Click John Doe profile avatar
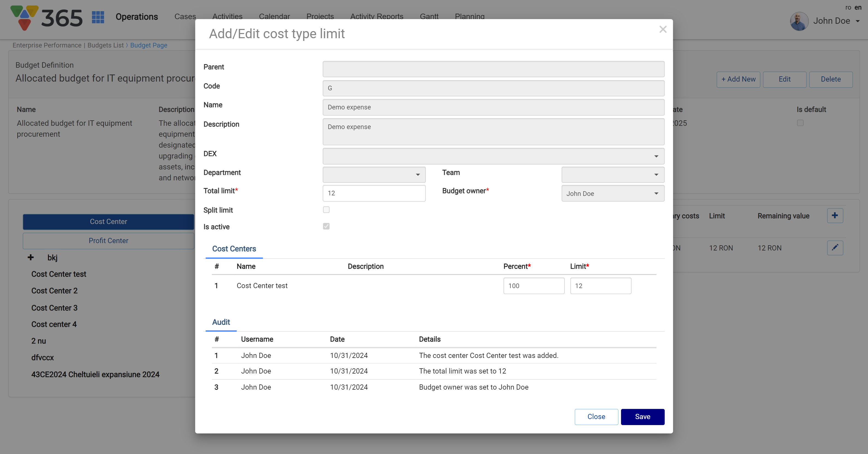This screenshot has width=868, height=454. point(799,21)
